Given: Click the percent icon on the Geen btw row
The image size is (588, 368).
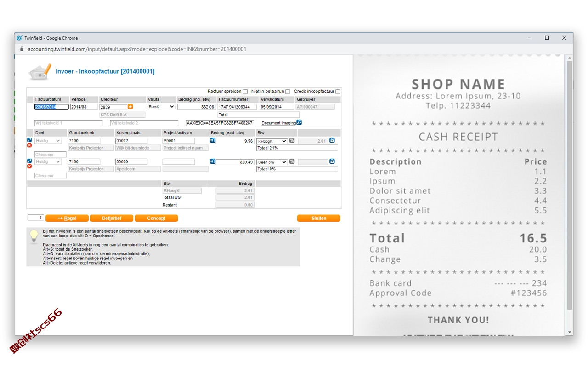Looking at the screenshot, I should pyautogui.click(x=292, y=161).
